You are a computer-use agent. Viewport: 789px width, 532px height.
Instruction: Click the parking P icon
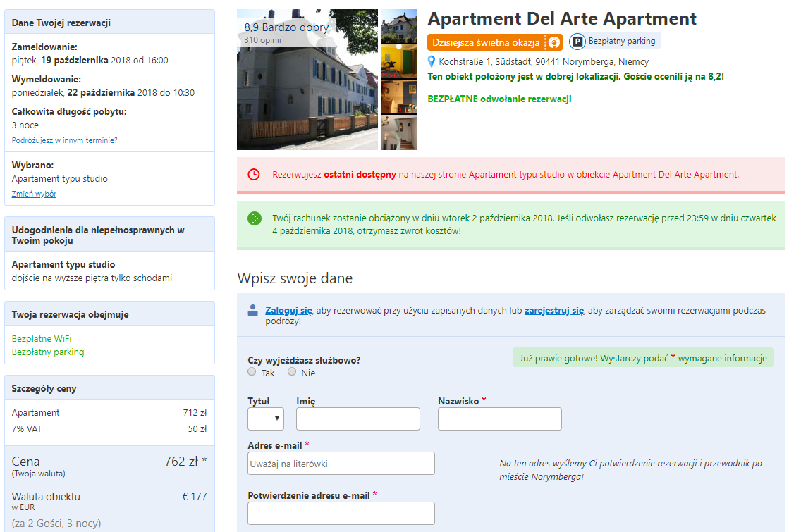[577, 42]
